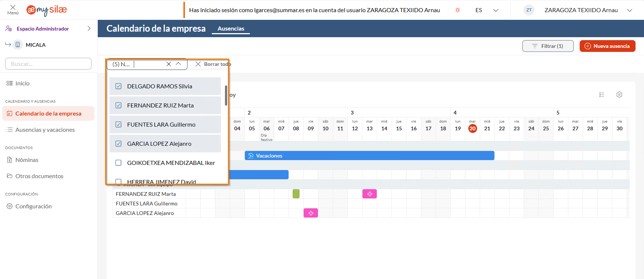
Task: Click the mySilae logo
Action: (47, 10)
